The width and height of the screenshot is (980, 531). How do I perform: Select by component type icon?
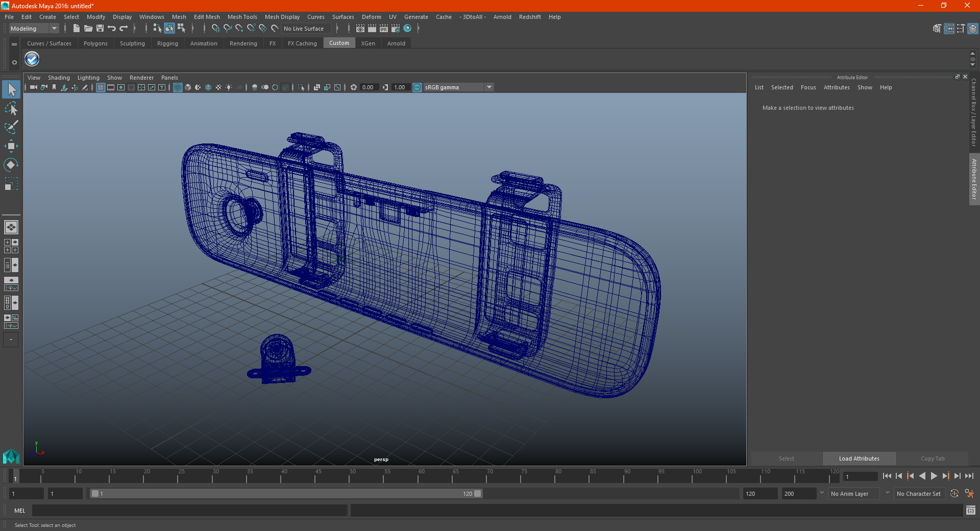point(181,29)
